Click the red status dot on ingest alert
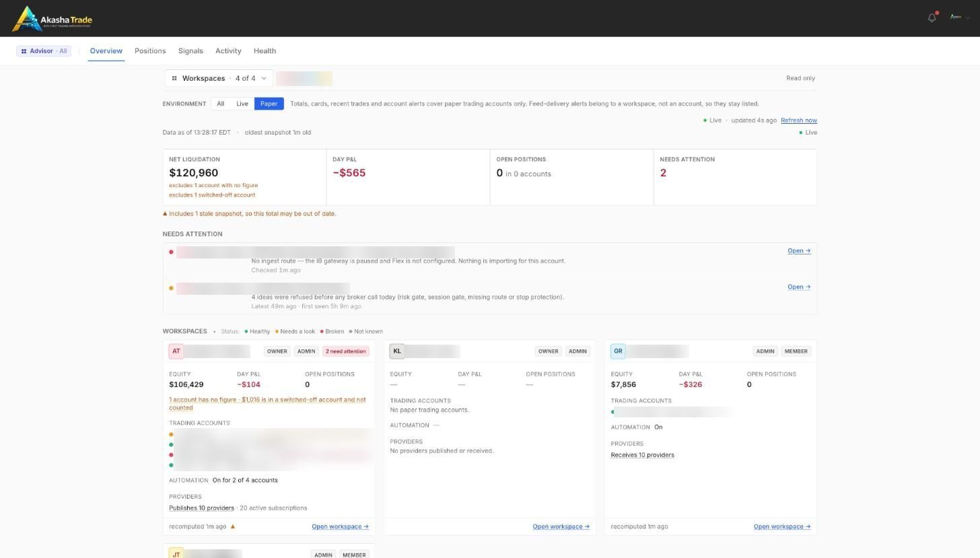 (171, 252)
